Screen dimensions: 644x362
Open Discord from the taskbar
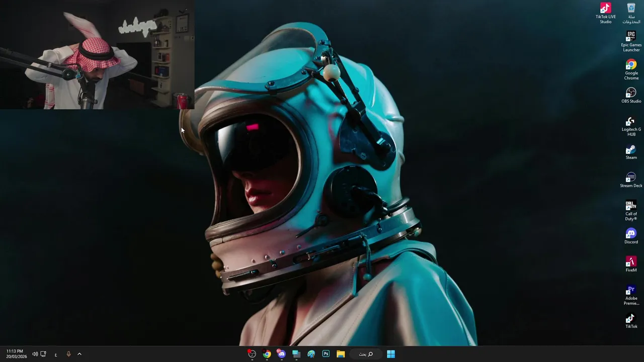click(x=281, y=354)
